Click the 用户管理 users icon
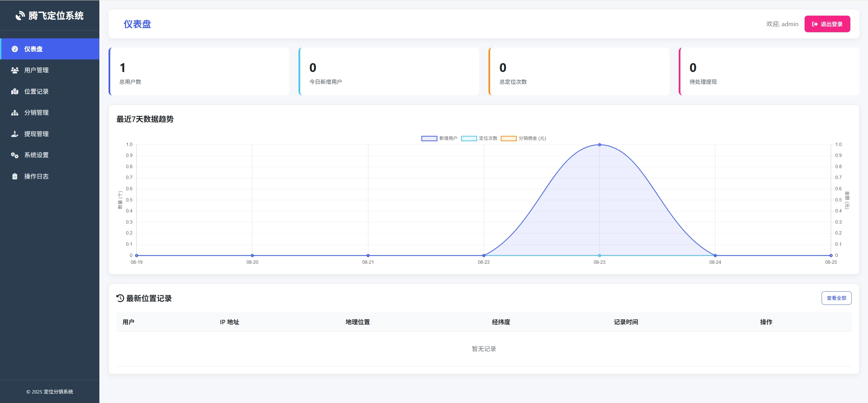The height and width of the screenshot is (403, 868). tap(15, 70)
